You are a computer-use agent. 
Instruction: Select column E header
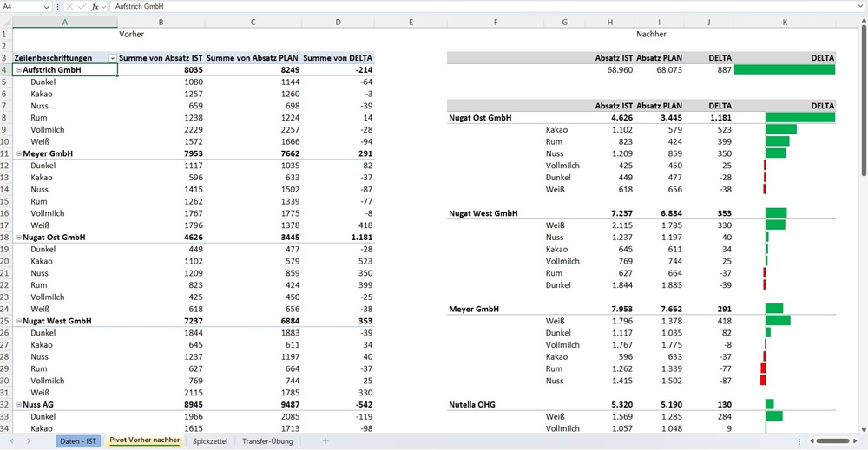point(411,23)
